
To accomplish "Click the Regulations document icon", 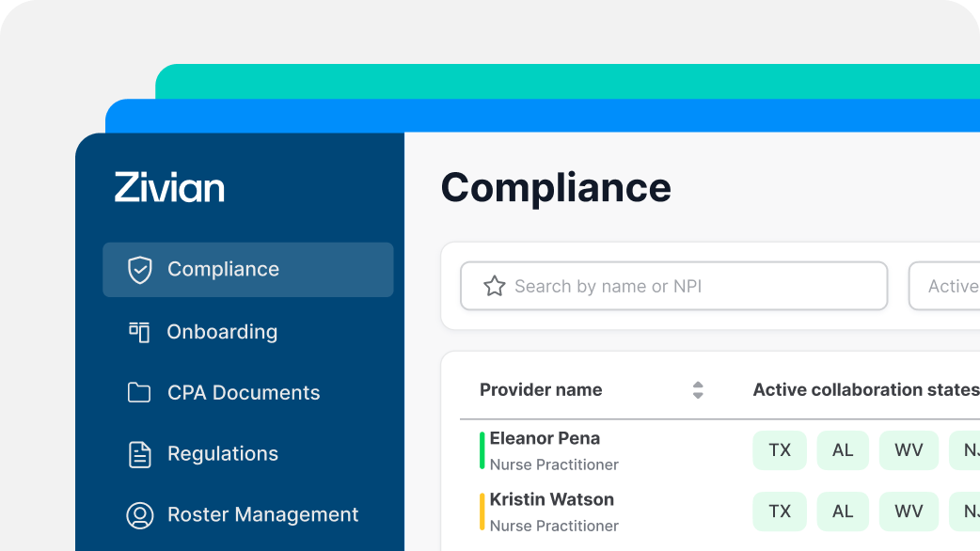I will click(x=139, y=454).
